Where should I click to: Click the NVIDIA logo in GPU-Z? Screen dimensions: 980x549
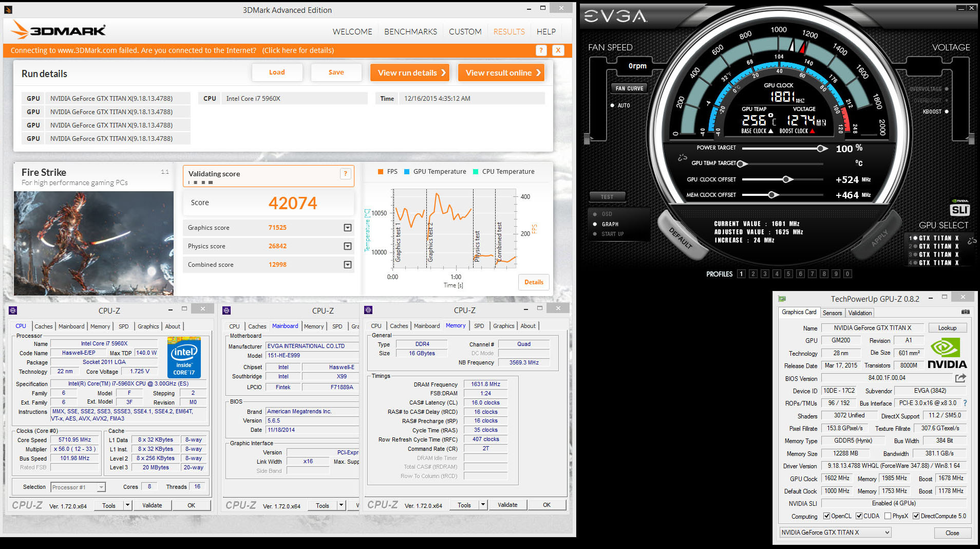click(947, 354)
